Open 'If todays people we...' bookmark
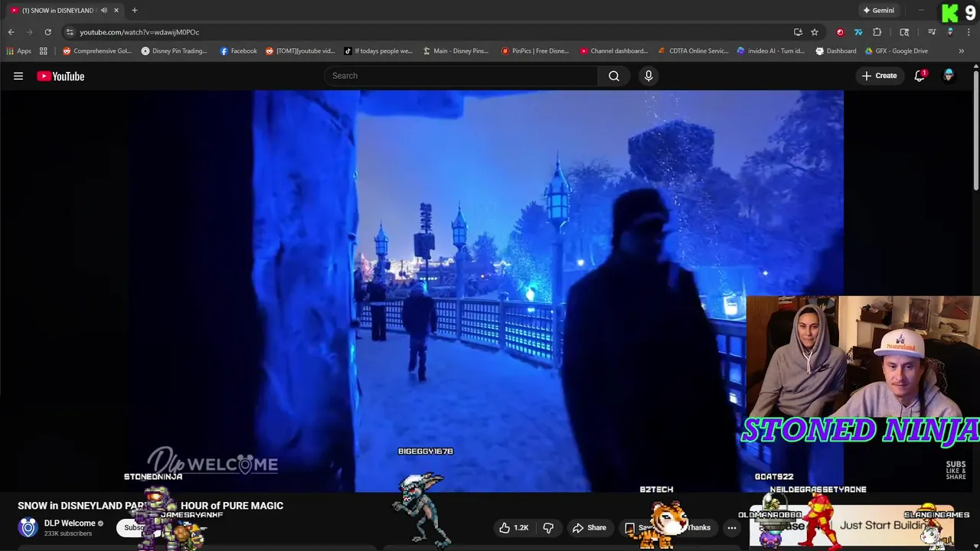980x551 pixels. [x=378, y=51]
